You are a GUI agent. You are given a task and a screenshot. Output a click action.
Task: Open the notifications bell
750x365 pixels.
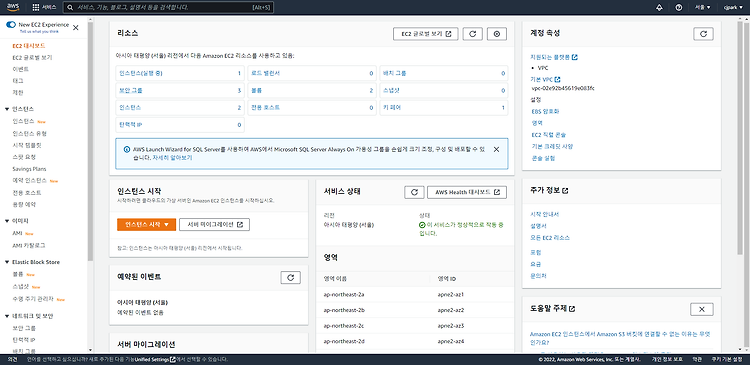coord(659,8)
